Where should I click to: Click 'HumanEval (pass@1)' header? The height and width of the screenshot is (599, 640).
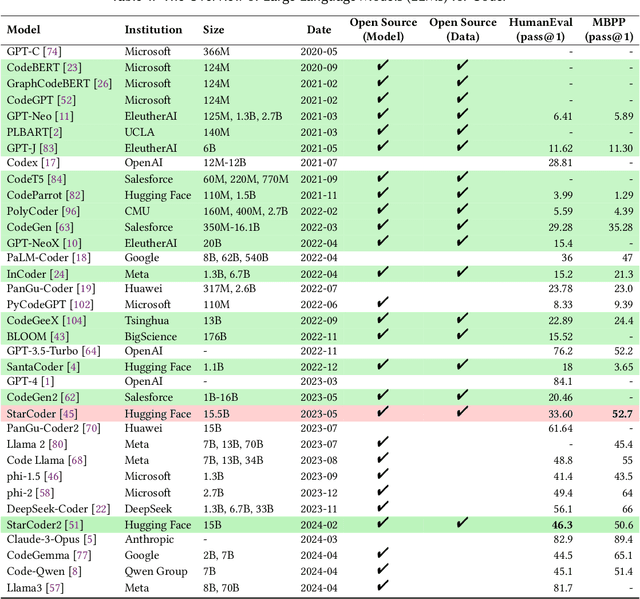540,29
